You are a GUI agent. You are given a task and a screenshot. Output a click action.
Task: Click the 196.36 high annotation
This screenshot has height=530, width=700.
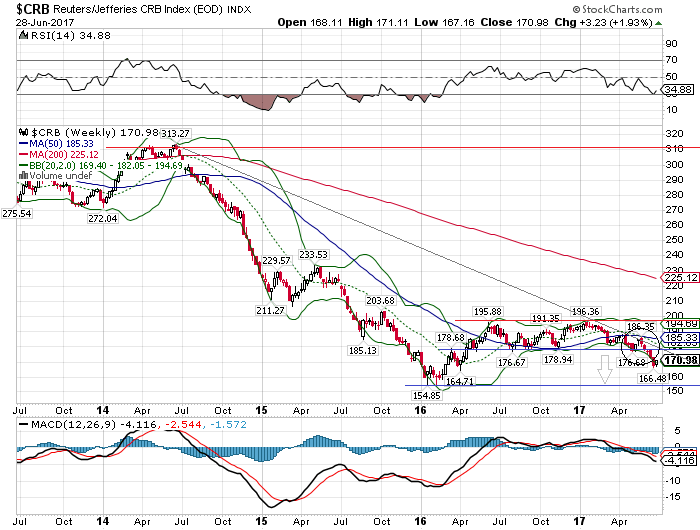click(x=585, y=311)
